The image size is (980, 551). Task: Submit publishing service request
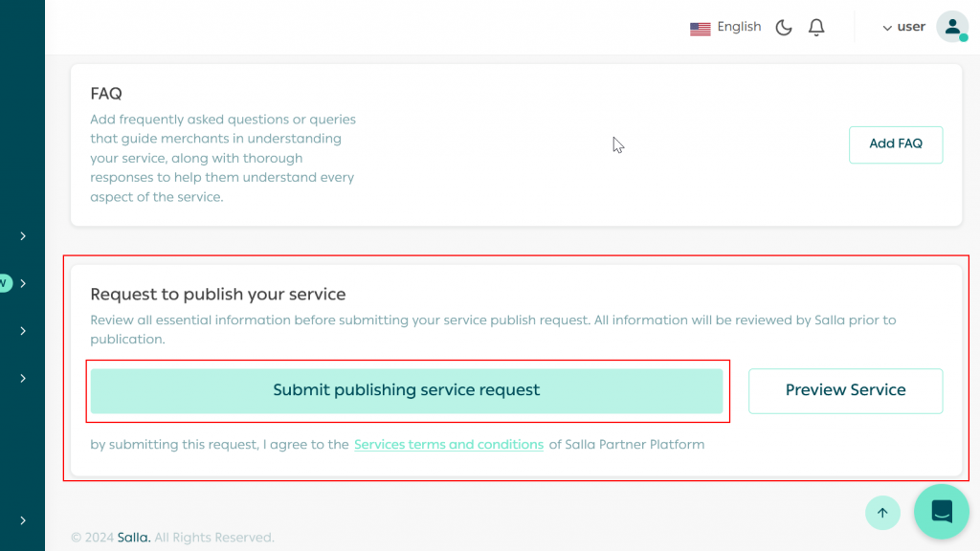[407, 390]
